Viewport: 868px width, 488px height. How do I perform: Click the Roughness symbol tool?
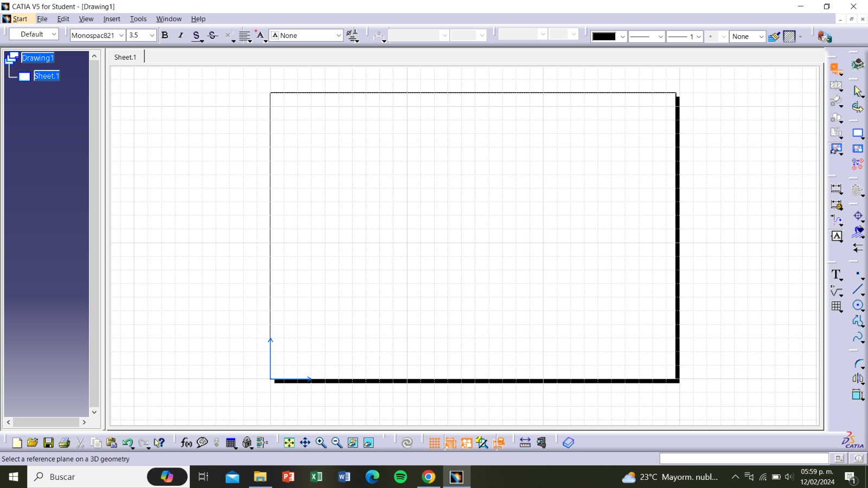837,291
